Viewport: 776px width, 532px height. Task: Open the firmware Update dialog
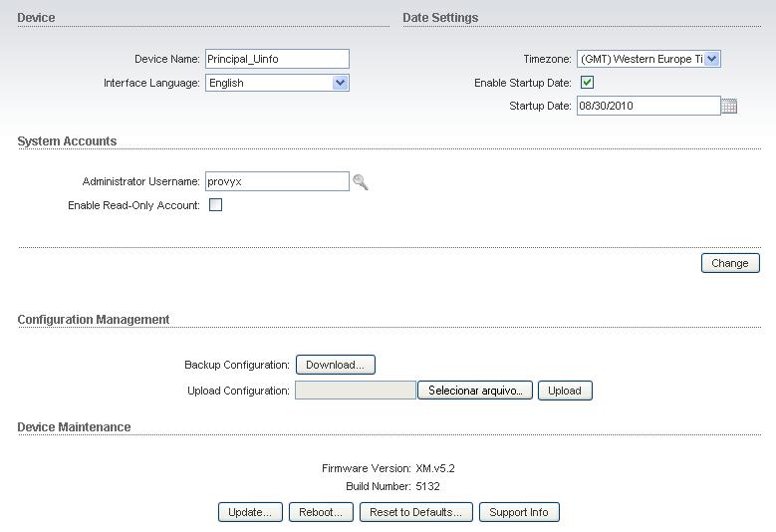[250, 512]
